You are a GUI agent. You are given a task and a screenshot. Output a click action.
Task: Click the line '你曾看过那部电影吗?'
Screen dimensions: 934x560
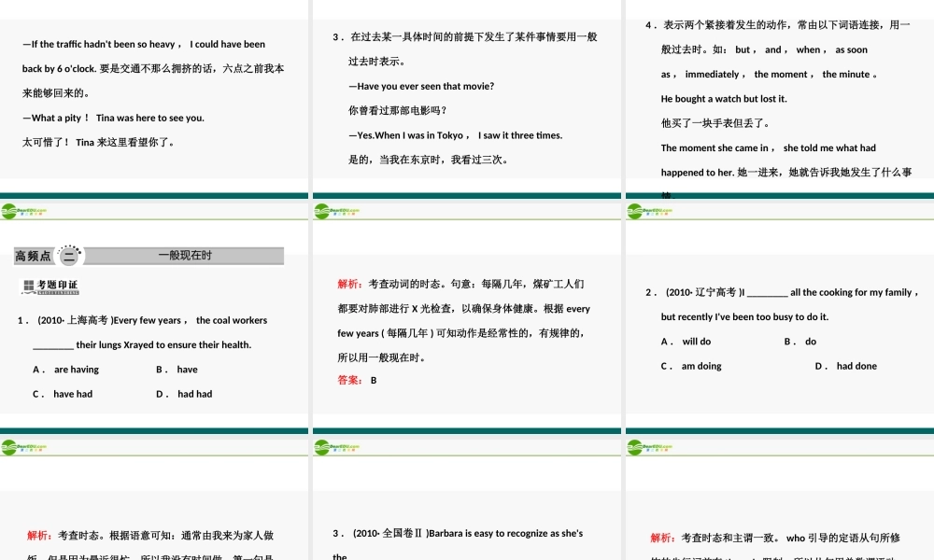pos(398,111)
